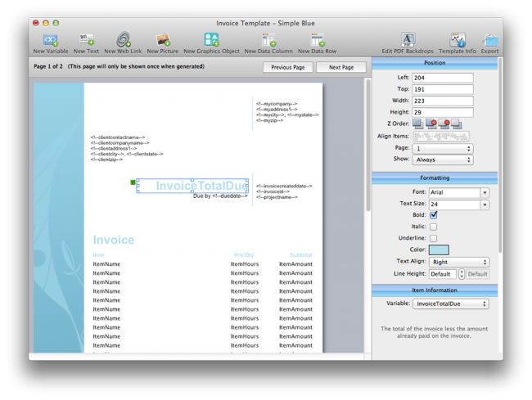This screenshot has width=532, height=400.
Task: Click the Width field
Action: click(x=443, y=101)
